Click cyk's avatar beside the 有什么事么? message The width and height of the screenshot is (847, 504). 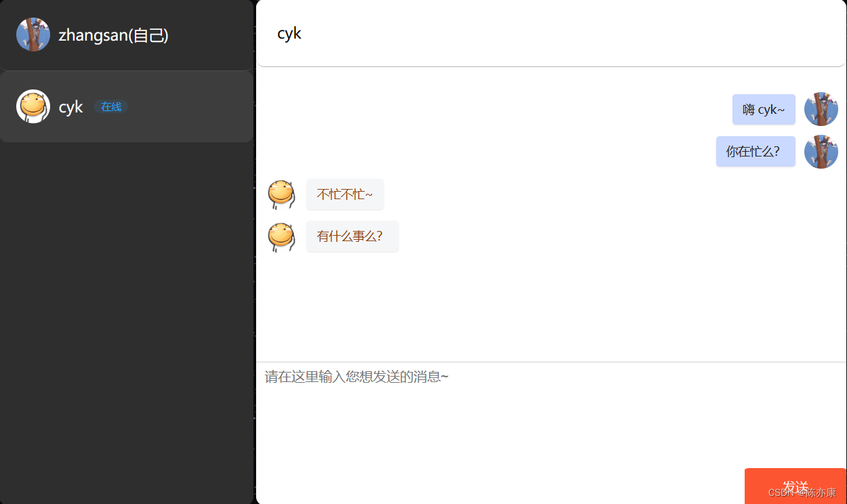(x=281, y=237)
